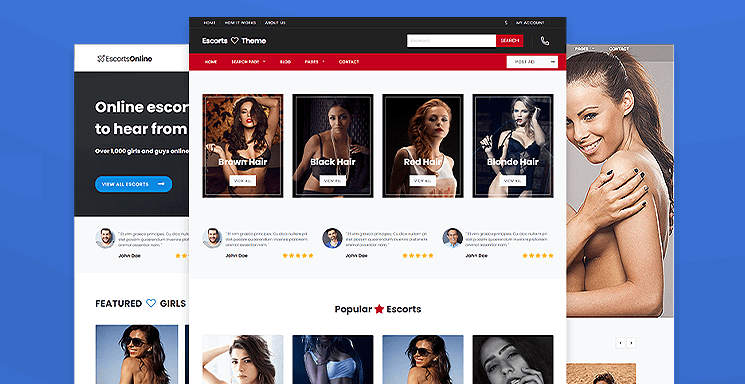Click the first testimonial avatar in center page
Screen dimensions: 745x384
pos(212,238)
